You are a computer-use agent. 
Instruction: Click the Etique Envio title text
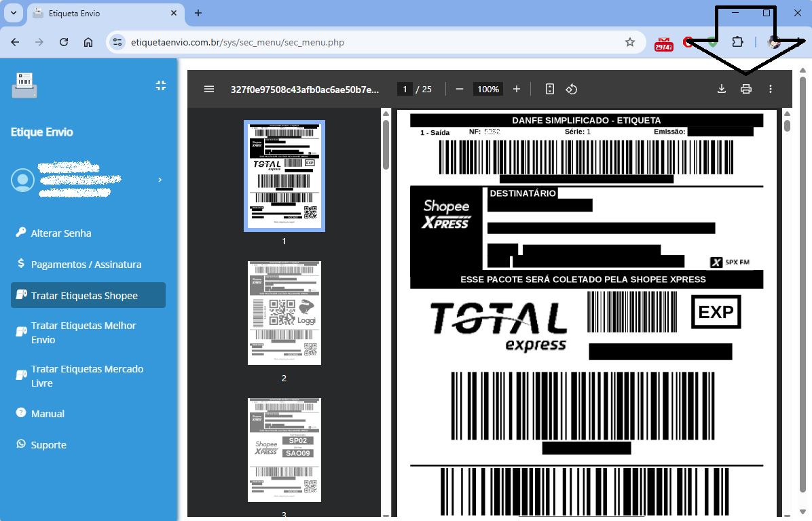[x=42, y=132]
